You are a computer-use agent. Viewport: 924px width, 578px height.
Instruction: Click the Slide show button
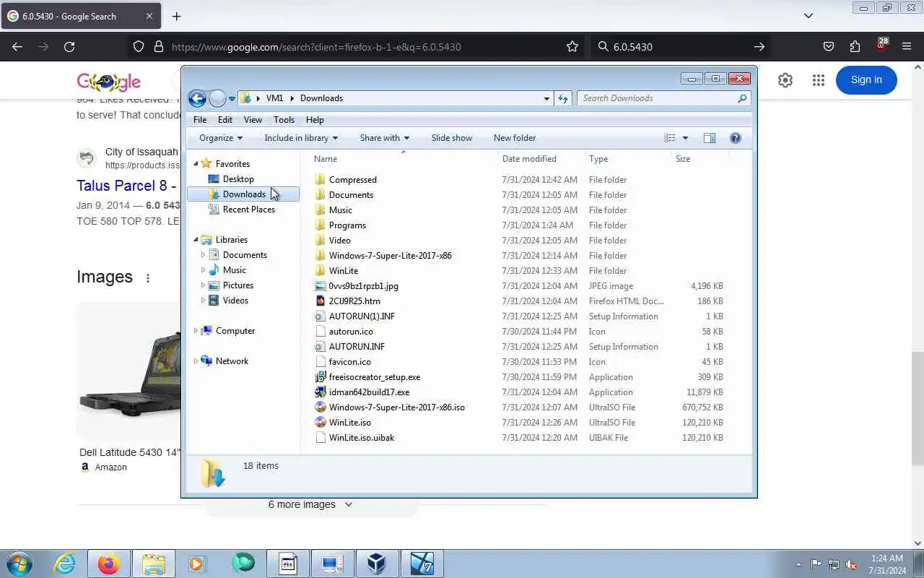point(452,138)
